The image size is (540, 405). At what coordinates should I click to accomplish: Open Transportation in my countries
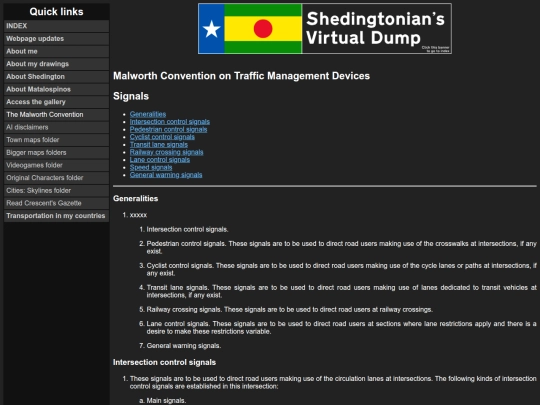56,216
